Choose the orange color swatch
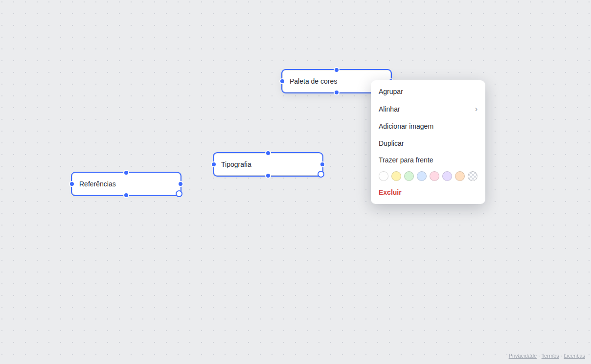 pyautogui.click(x=460, y=176)
